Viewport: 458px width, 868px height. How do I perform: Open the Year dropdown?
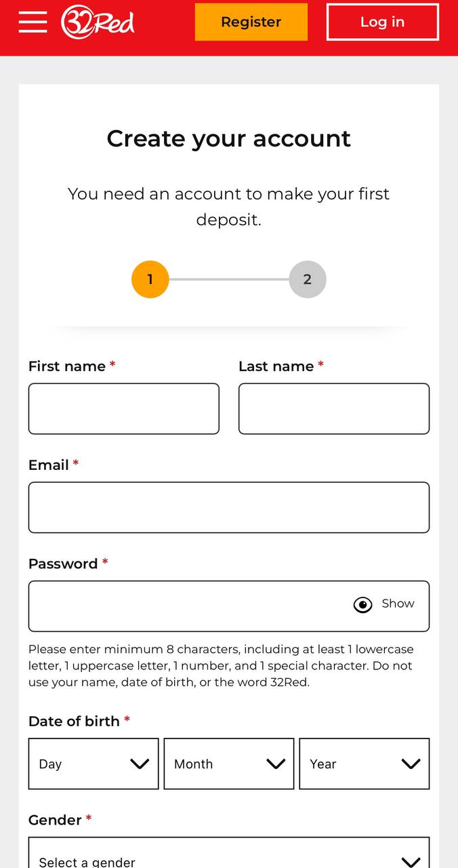click(365, 764)
